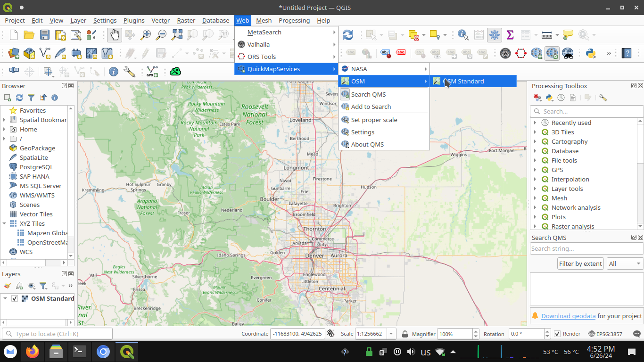Toggle the Search QMS dock toolbar icon
This screenshot has width=644, height=362.
click(x=552, y=53)
